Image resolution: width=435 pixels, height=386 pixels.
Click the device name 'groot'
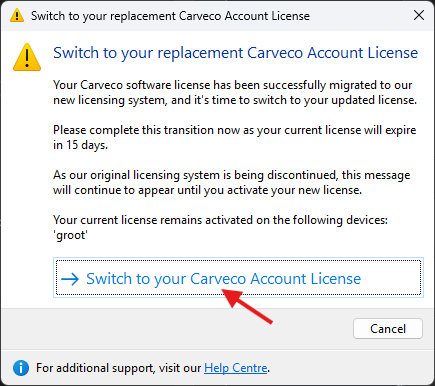[x=70, y=235]
